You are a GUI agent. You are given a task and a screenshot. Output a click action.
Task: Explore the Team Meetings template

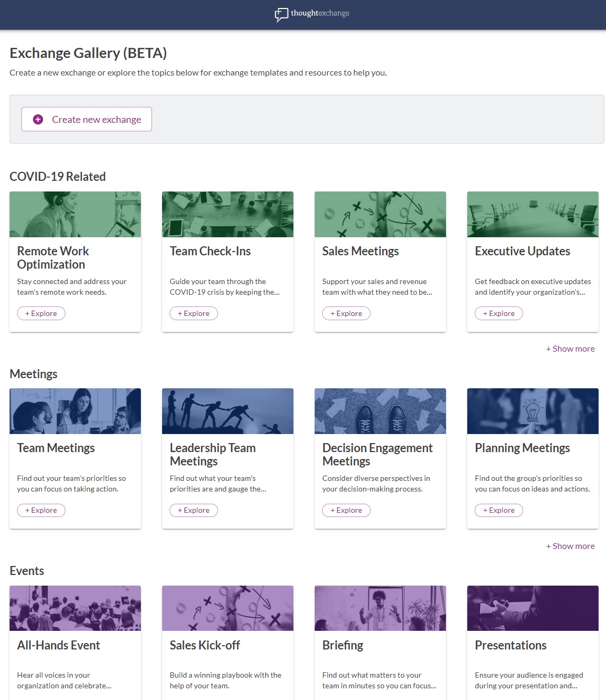click(x=41, y=510)
